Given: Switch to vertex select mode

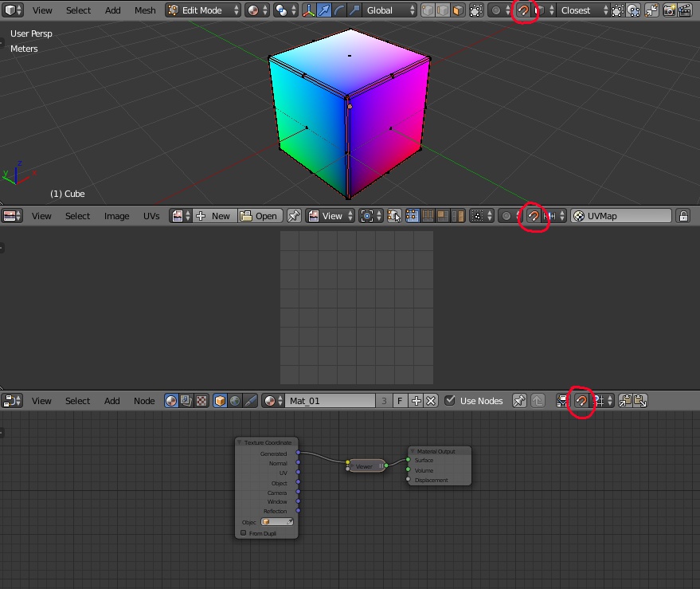Looking at the screenshot, I should pyautogui.click(x=427, y=10).
